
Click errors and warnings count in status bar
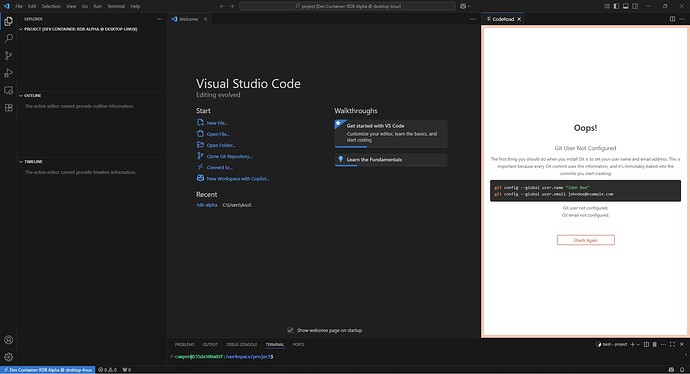(108, 370)
